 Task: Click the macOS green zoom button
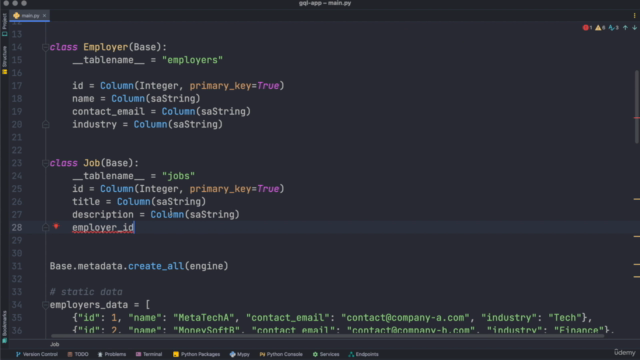tap(24, 3)
